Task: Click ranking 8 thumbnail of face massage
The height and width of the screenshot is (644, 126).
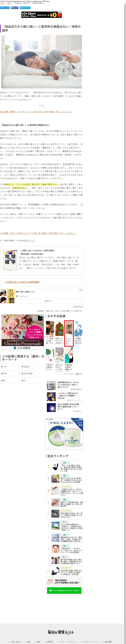Action: [55, 549]
